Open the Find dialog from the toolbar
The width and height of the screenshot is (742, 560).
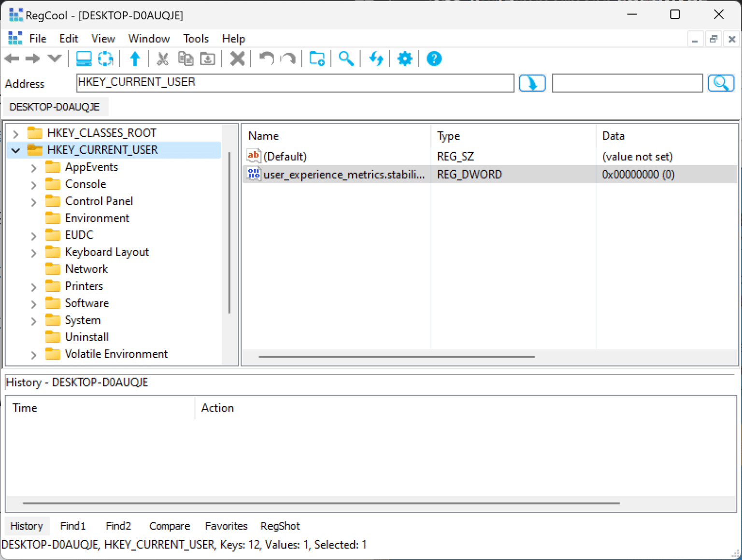point(346,58)
